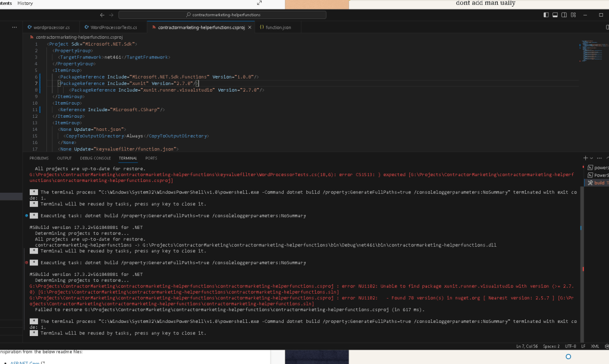Select the build task terminal entry
The width and height of the screenshot is (609, 364).
tap(597, 183)
